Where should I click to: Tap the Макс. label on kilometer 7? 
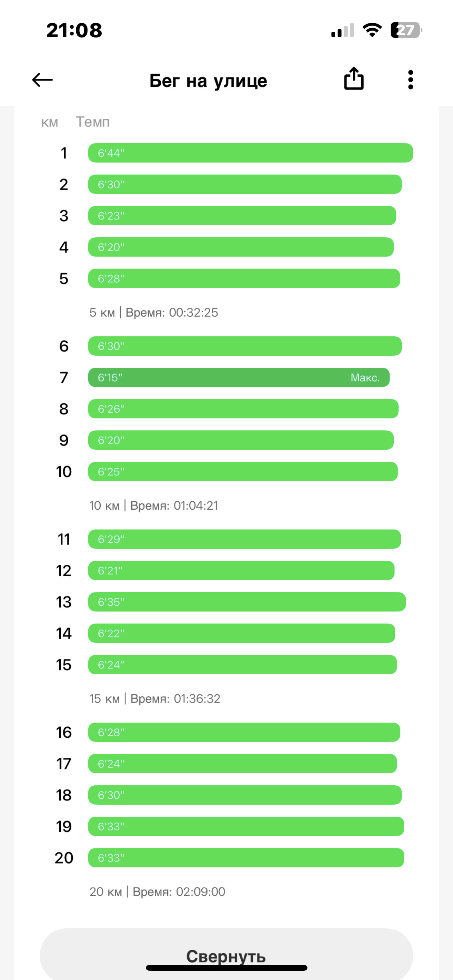(x=365, y=378)
